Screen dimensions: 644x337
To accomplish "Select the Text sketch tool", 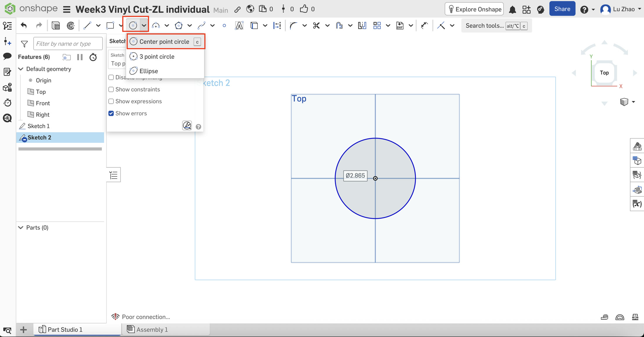I will (x=239, y=25).
